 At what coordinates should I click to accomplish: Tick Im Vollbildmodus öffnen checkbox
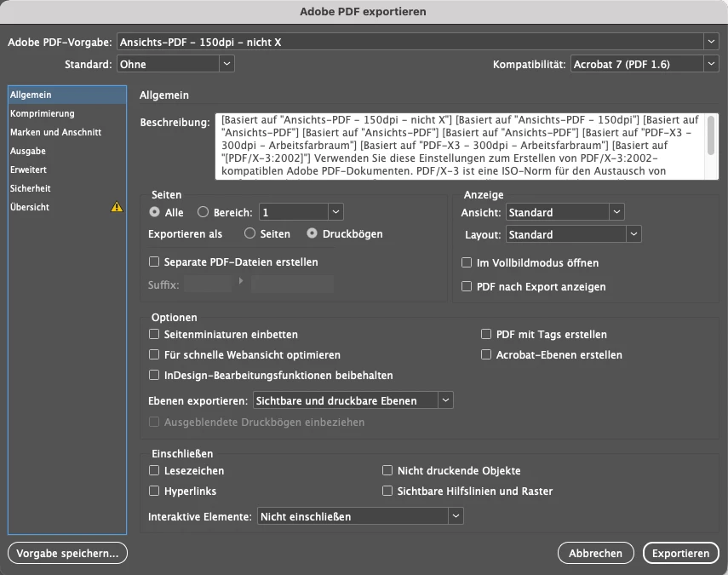(467, 262)
